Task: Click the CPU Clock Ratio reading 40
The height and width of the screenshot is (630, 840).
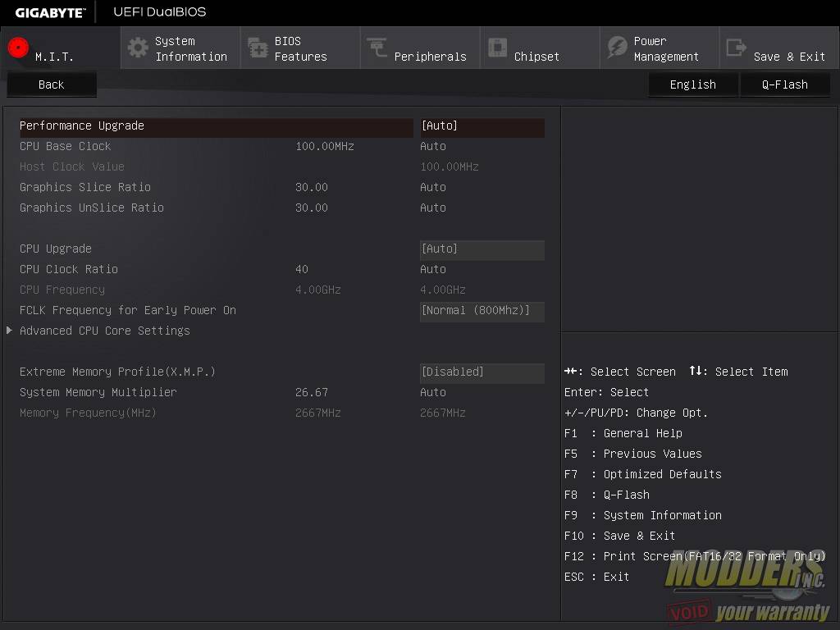Action: pos(302,269)
